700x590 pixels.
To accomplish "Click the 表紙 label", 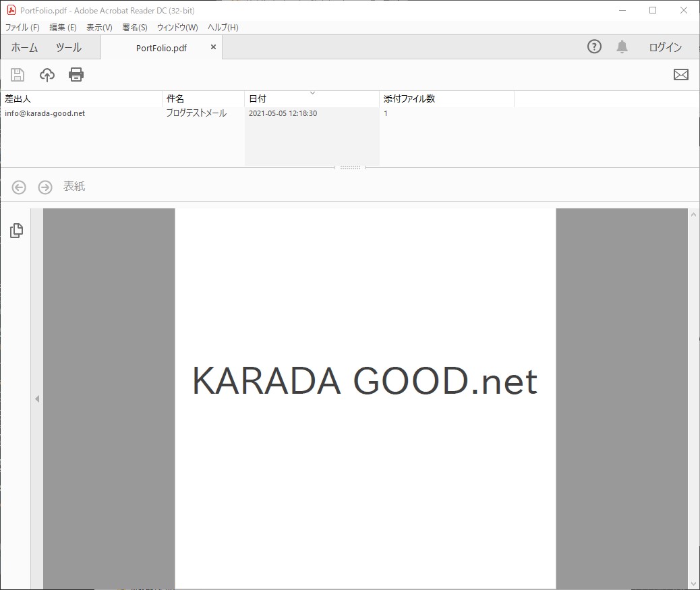I will tap(74, 187).
